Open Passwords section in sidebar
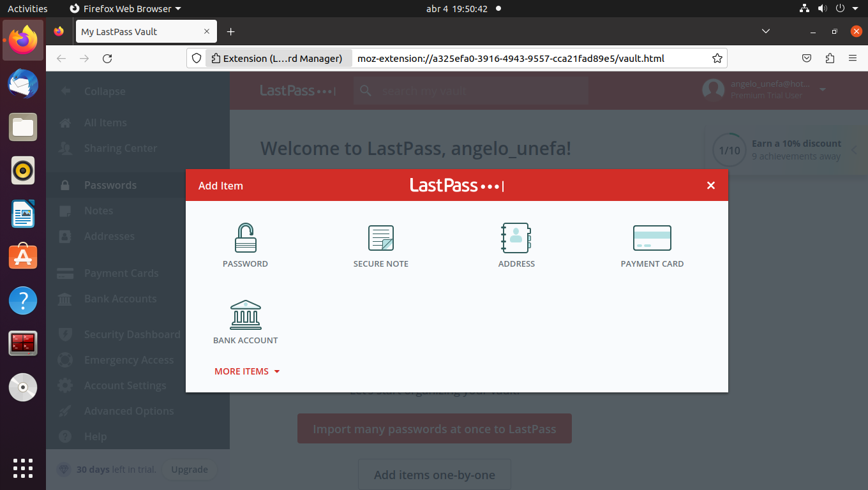868x490 pixels. (138, 185)
